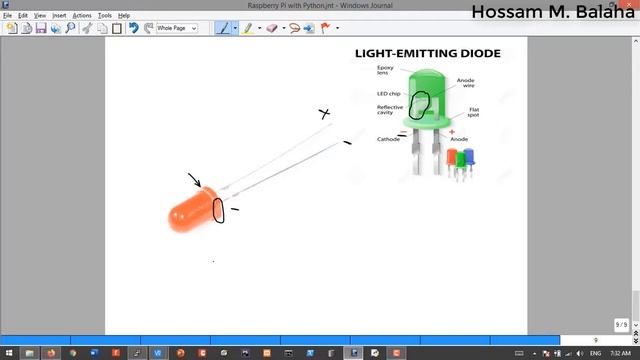Image resolution: width=640 pixels, height=360 pixels.
Task: Go to next page with double-down arrows
Action: pyautogui.click(x=636, y=341)
